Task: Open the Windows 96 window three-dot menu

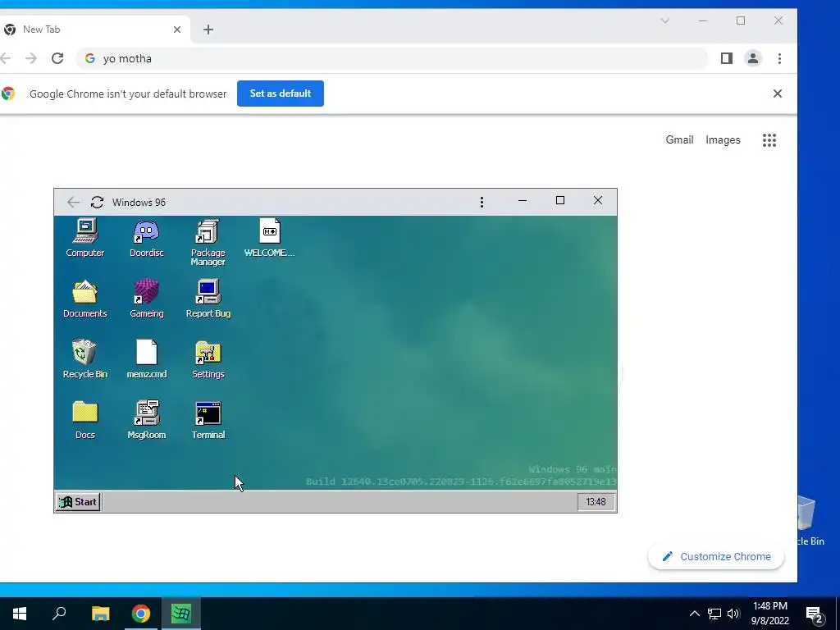Action: tap(482, 202)
